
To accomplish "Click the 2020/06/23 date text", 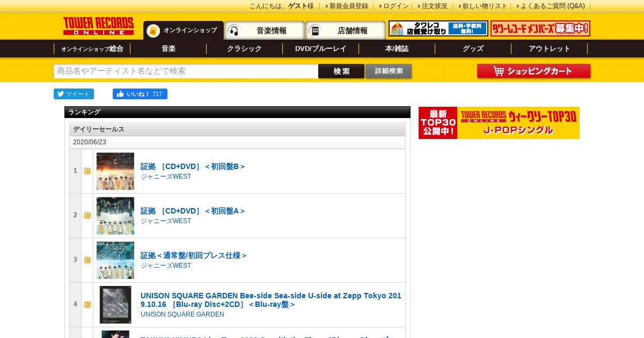I will (90, 142).
